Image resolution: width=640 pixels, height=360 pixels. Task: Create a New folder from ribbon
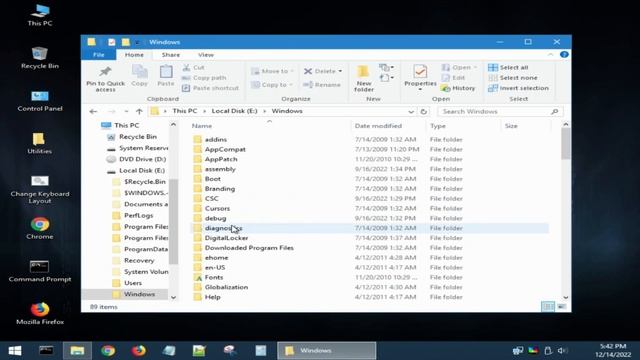coord(364,78)
